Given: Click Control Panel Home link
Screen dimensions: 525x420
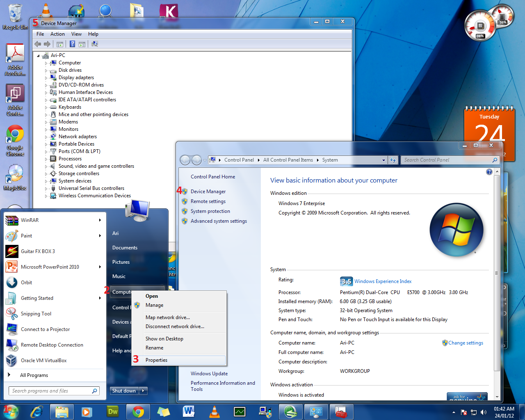Looking at the screenshot, I should (213, 177).
